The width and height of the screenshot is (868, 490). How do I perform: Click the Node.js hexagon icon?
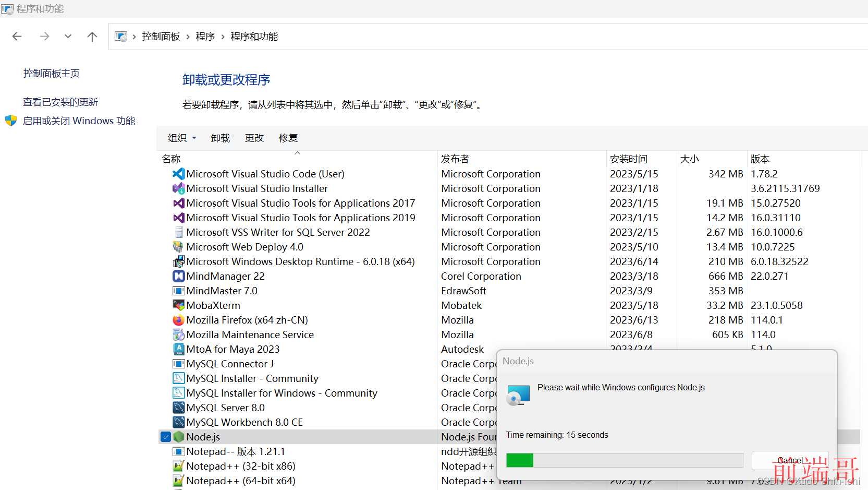click(179, 437)
